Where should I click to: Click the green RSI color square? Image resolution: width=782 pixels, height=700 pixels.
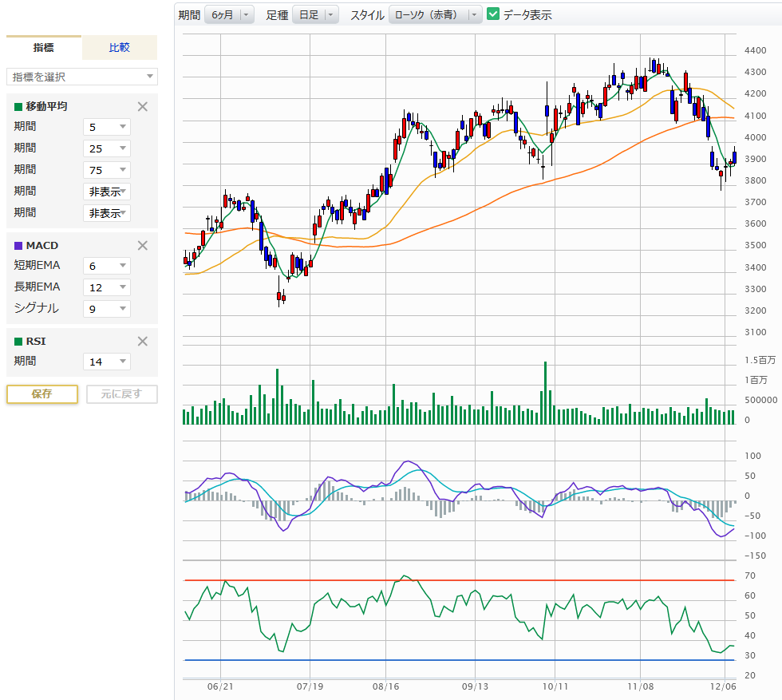point(18,342)
